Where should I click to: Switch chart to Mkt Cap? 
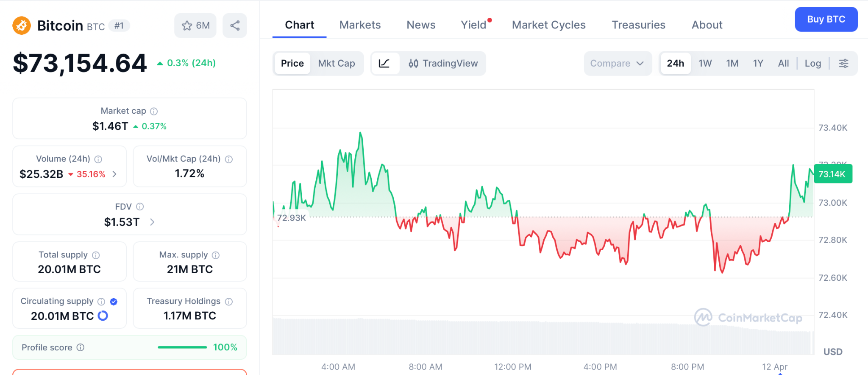click(336, 63)
